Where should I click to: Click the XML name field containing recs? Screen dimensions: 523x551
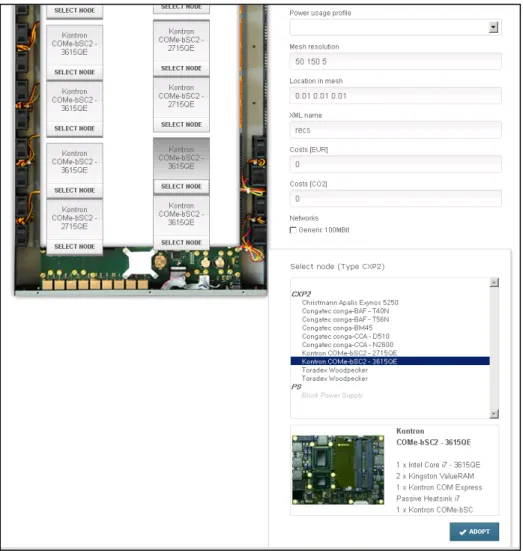pos(395,130)
